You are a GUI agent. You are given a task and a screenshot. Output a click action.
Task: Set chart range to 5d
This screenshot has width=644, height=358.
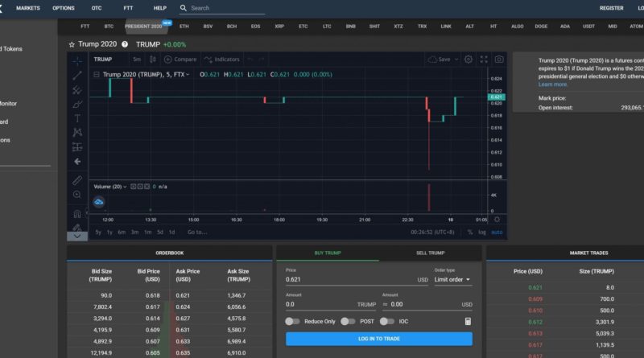[x=159, y=232]
